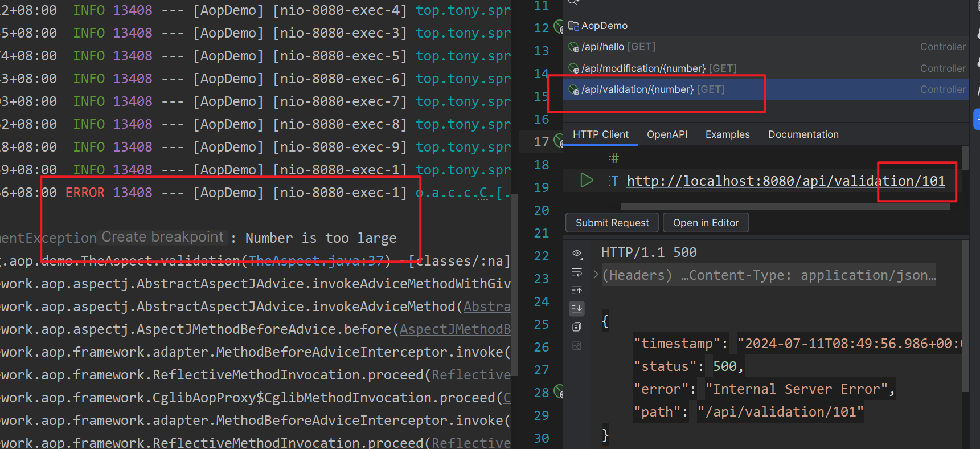Open the TheAspect.java:37 stack trace link
Screen dimensions: 980x449
tap(316, 261)
